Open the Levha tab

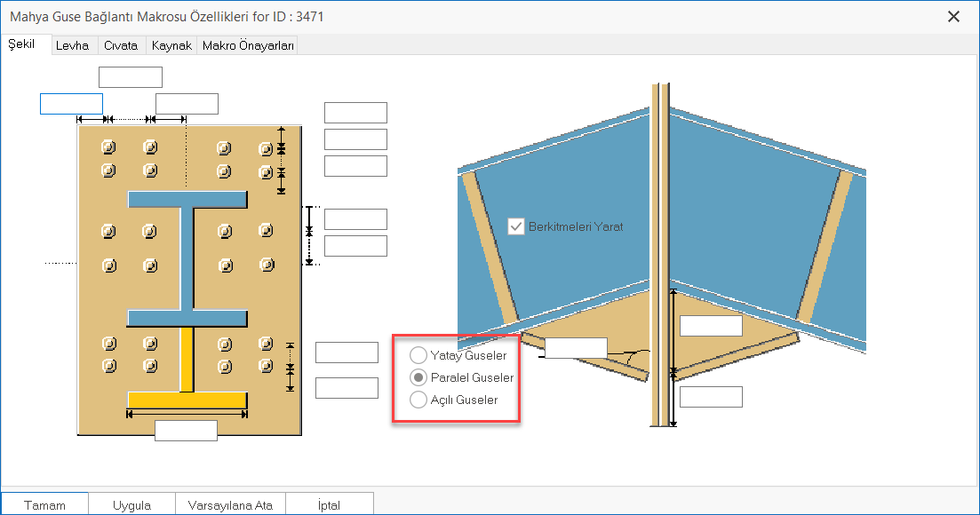click(73, 45)
